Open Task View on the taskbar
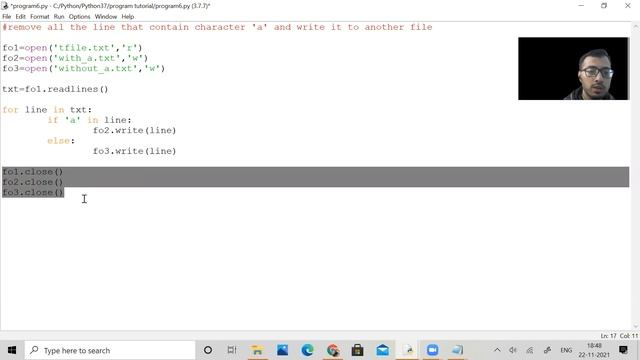 point(232,350)
